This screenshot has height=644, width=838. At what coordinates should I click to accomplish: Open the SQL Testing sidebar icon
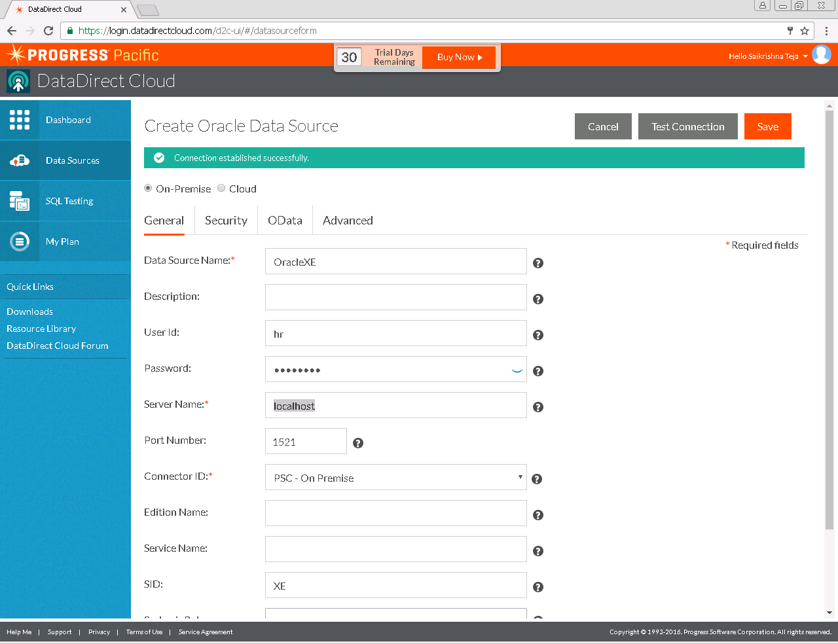point(20,201)
